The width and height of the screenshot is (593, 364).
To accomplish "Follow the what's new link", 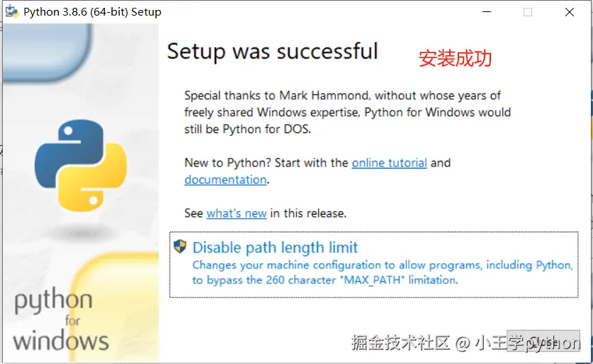I will (x=236, y=213).
